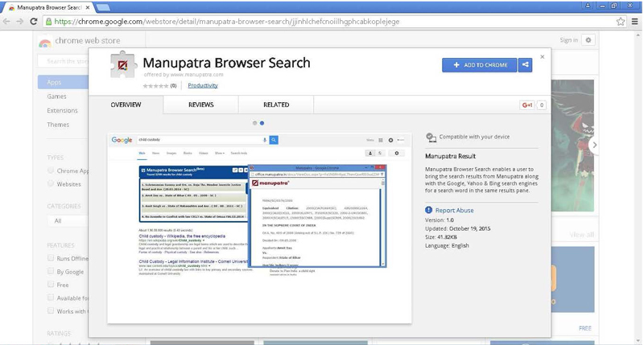644x345 pixels.
Task: Switch to the Reviews tab
Action: 200,105
